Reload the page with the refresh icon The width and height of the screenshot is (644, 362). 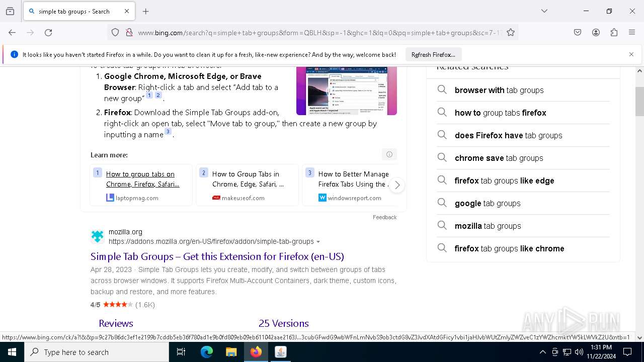pyautogui.click(x=48, y=33)
